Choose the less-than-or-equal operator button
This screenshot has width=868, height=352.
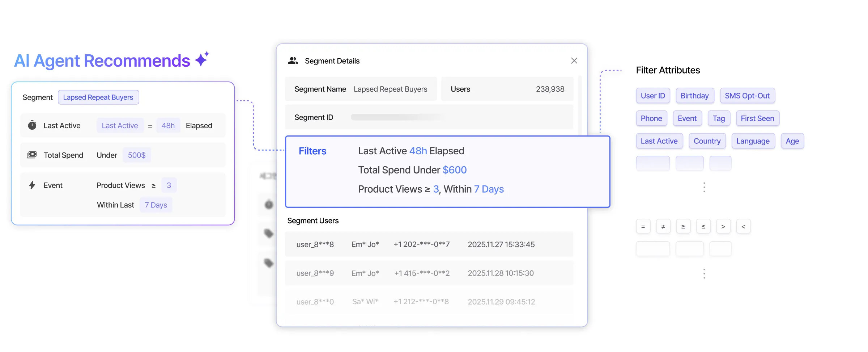(703, 227)
